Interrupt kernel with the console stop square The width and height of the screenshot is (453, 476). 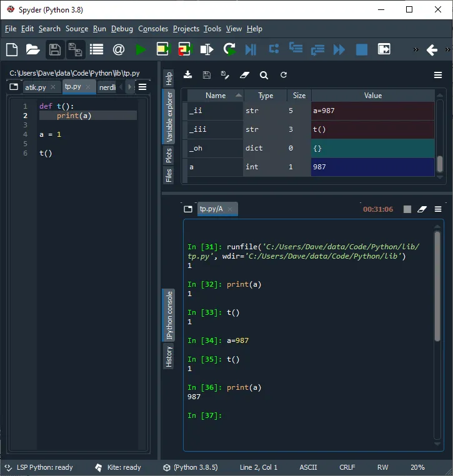pos(407,209)
